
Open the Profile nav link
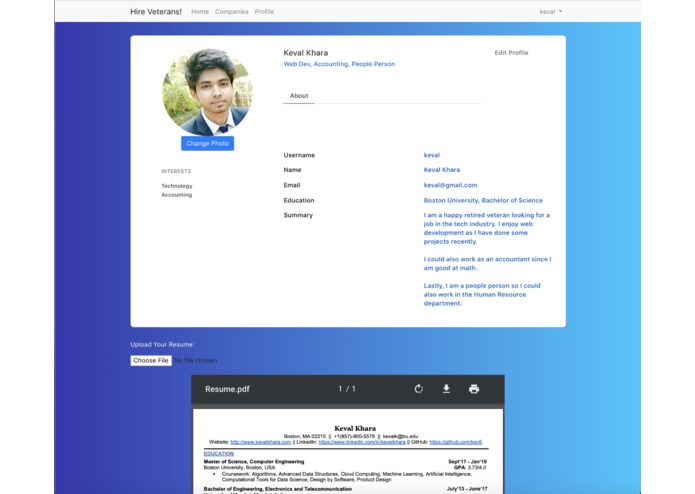[264, 12]
